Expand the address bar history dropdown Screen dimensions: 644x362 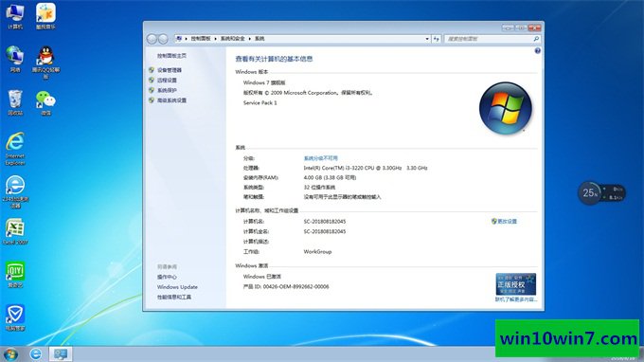click(427, 39)
